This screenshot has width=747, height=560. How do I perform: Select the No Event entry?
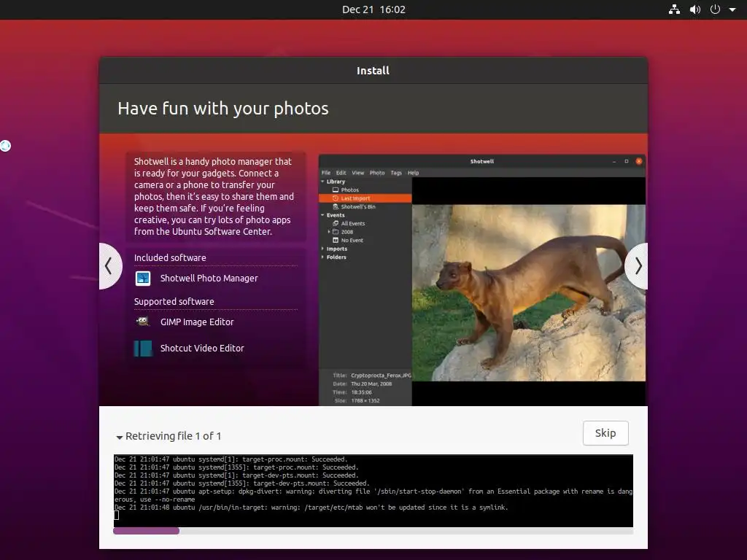click(x=352, y=241)
